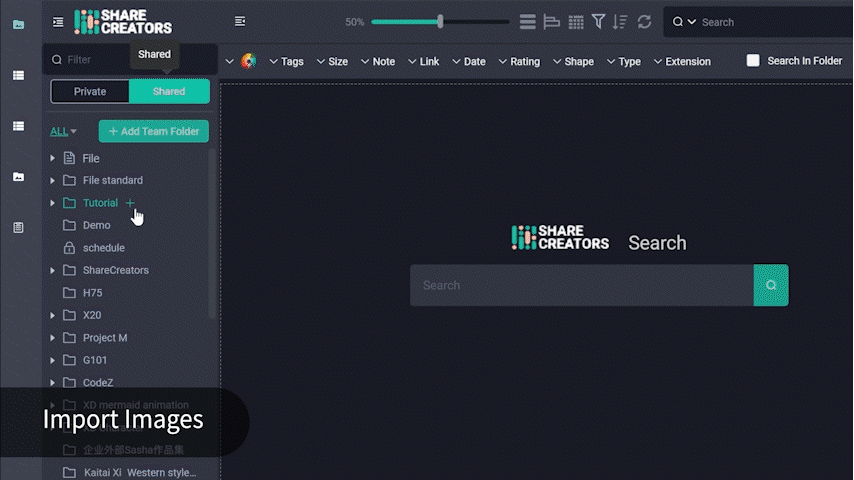The height and width of the screenshot is (480, 854).
Task: Expand the ShareCreators folder
Action: click(x=52, y=270)
